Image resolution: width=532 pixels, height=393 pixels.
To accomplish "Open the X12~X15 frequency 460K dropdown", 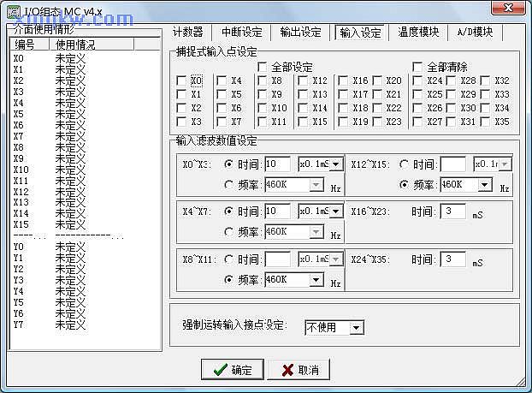I will 485,184.
